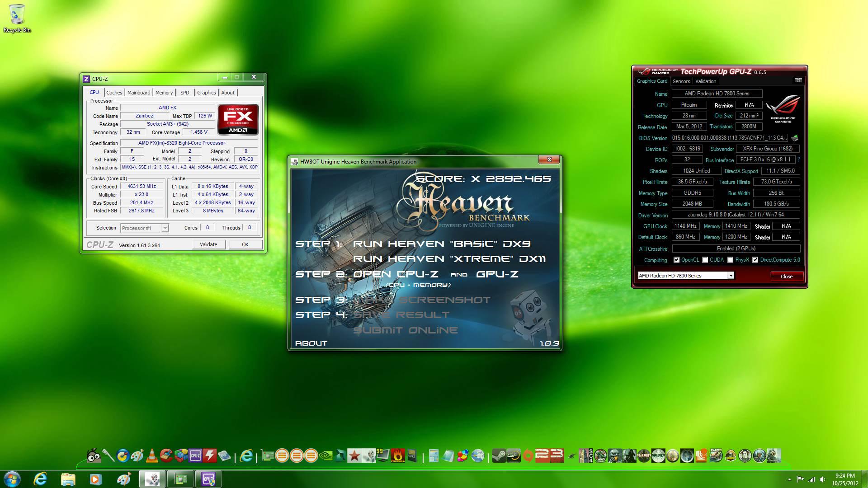Switch to the Memory tab in CPU-Z
Viewport: 868px width, 488px height.
click(164, 93)
